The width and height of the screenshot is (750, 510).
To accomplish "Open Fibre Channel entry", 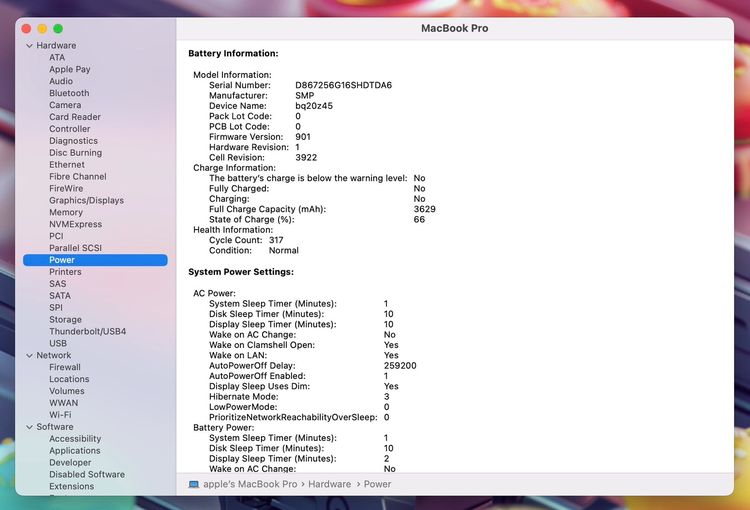I will (x=78, y=177).
